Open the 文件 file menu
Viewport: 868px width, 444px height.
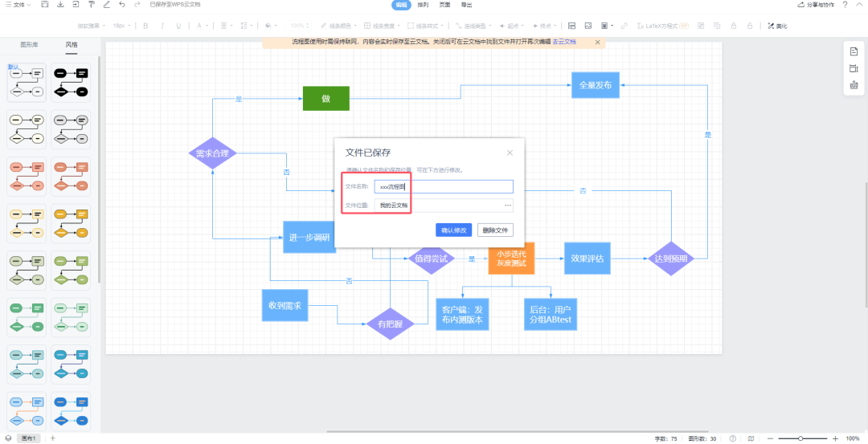click(18, 5)
